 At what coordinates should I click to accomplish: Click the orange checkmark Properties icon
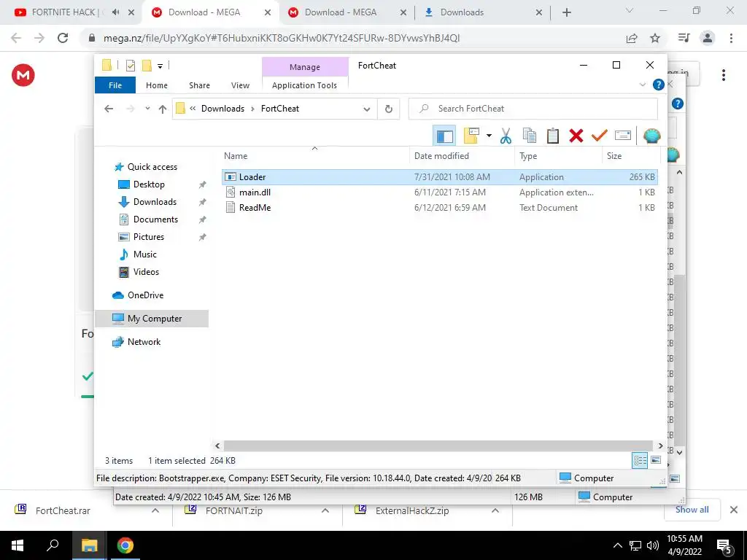click(x=600, y=136)
